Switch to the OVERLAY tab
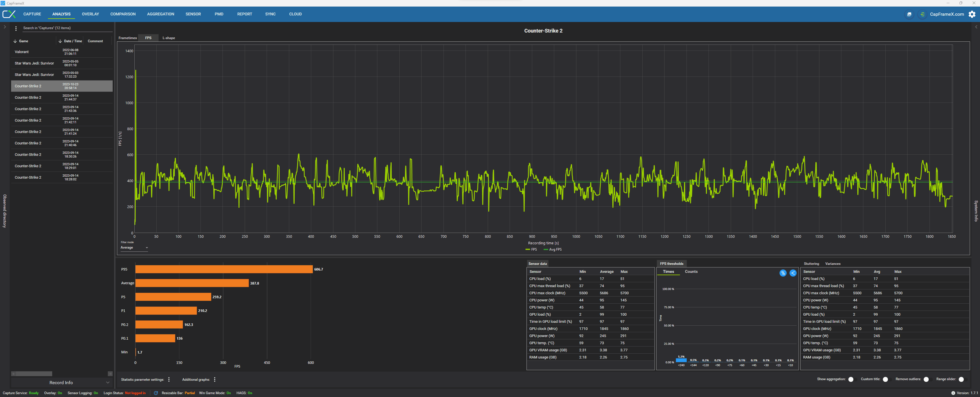 (x=90, y=14)
